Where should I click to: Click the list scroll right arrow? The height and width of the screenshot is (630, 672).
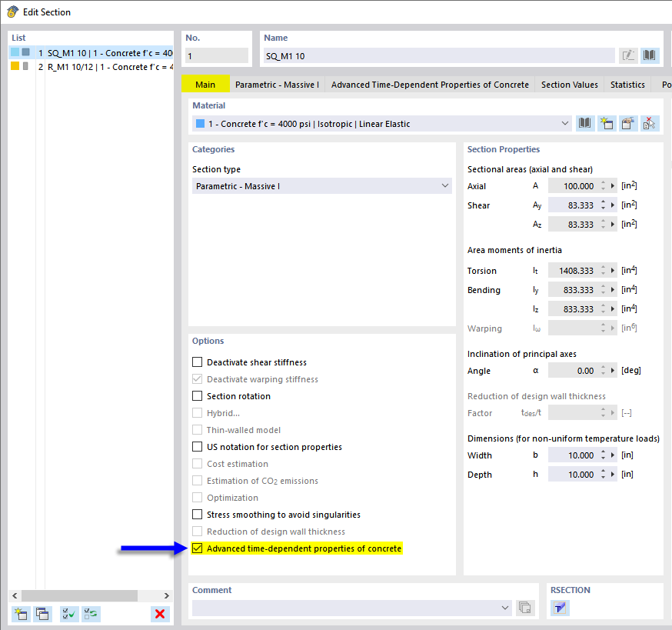[167, 595]
